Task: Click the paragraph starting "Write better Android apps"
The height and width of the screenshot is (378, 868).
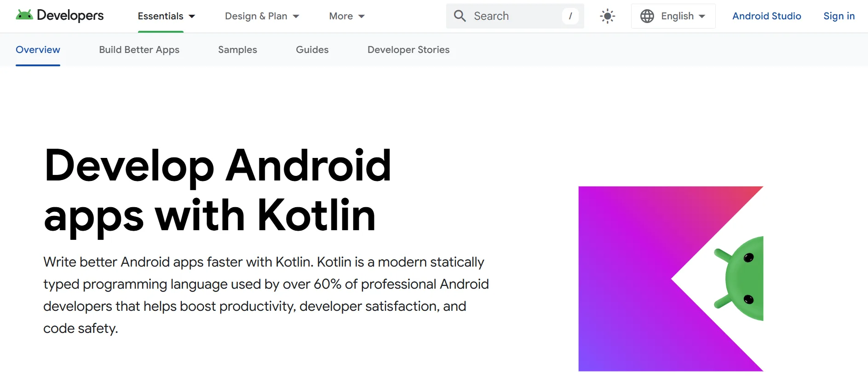Action: (266, 295)
